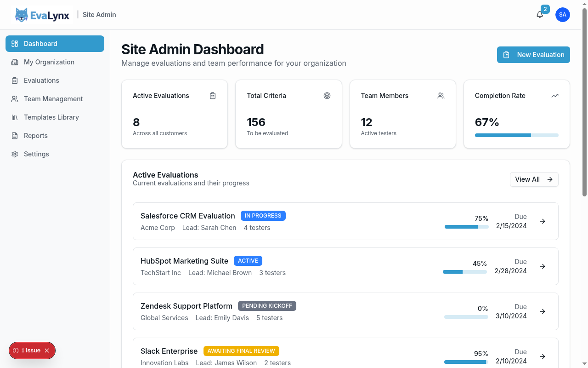Open Templates Library

(55, 117)
